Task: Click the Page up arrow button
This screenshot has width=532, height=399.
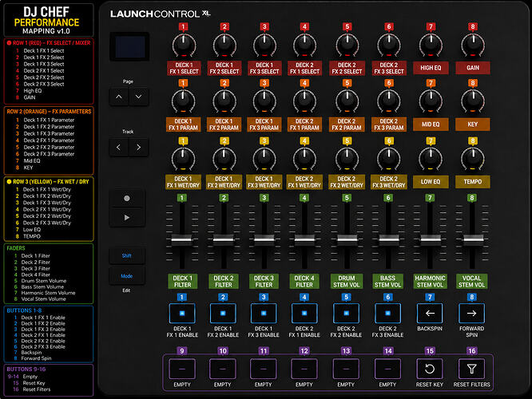Action: click(x=119, y=97)
